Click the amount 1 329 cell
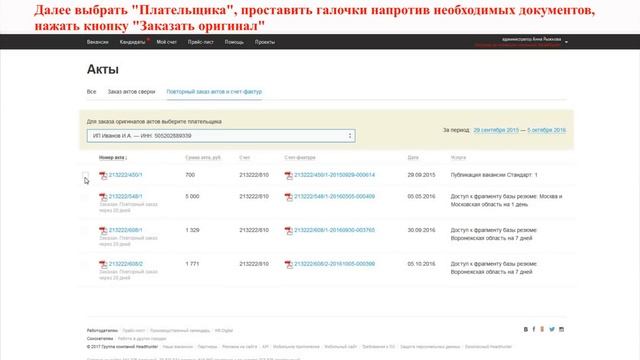 tap(192, 230)
